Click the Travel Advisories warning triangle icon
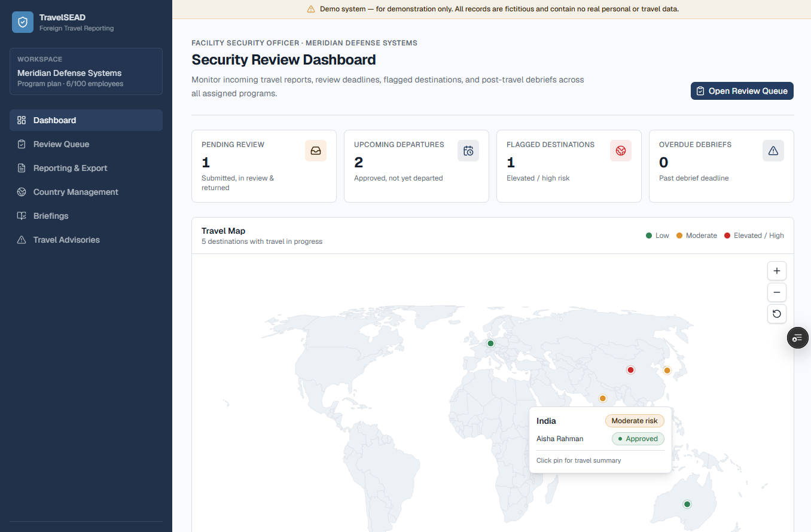Screen dimensions: 811x532 coord(22,240)
